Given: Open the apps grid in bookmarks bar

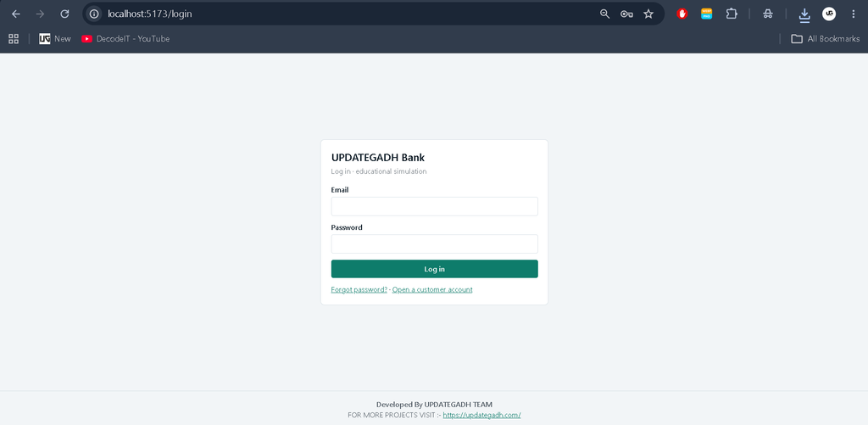Looking at the screenshot, I should 14,39.
